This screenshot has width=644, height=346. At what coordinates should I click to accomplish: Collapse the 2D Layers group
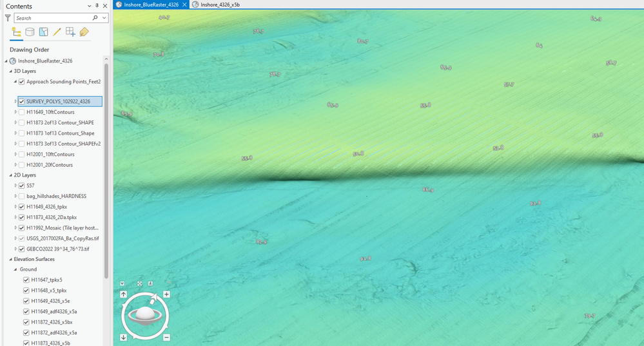click(11, 175)
